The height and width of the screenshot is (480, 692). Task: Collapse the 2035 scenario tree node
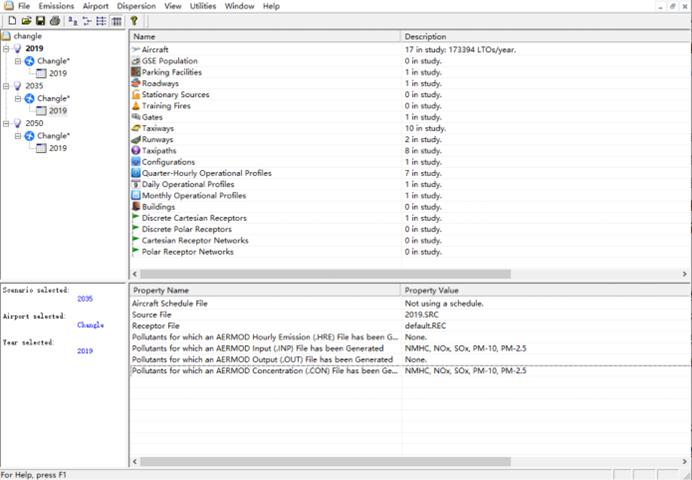(6, 86)
